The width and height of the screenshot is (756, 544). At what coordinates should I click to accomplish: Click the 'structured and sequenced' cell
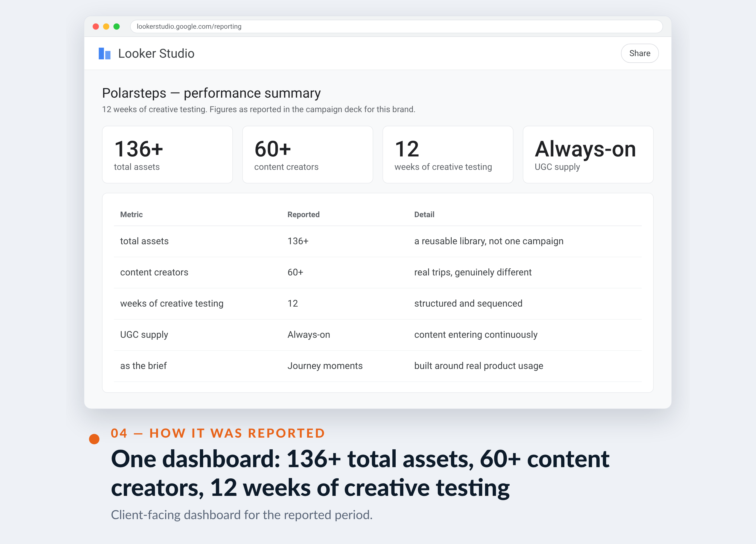(468, 304)
